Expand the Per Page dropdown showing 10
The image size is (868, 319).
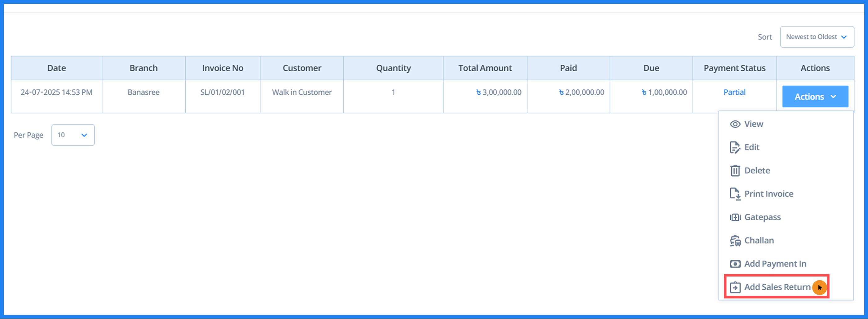coord(73,135)
